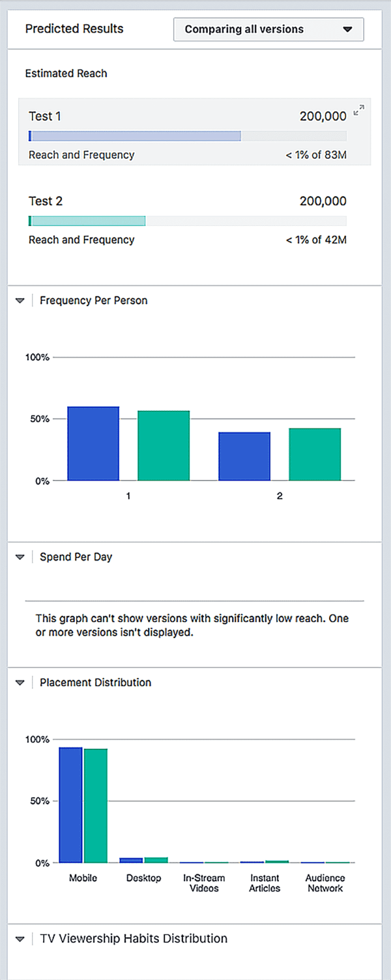Image resolution: width=391 pixels, height=980 pixels.
Task: Click the Estimated Reach section label
Action: coord(66,74)
